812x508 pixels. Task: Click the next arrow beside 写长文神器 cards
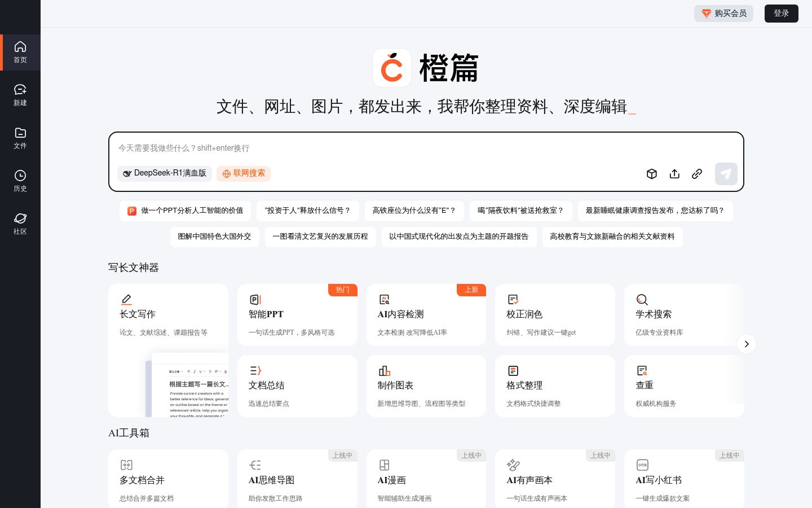tap(747, 344)
